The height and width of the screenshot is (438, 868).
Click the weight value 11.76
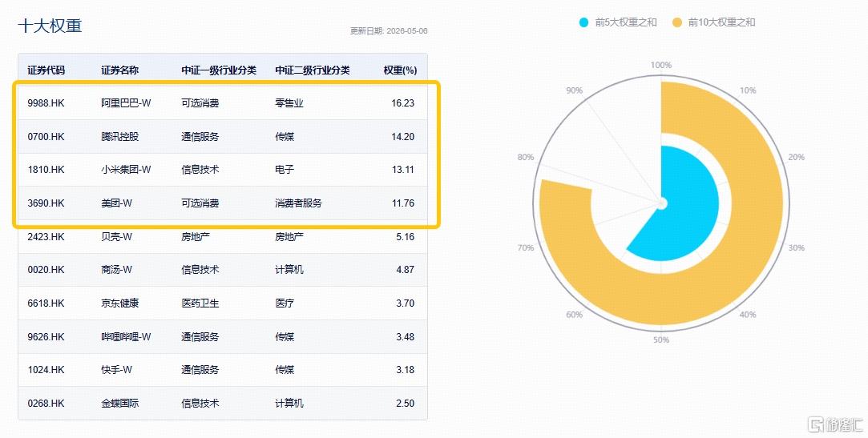point(402,203)
